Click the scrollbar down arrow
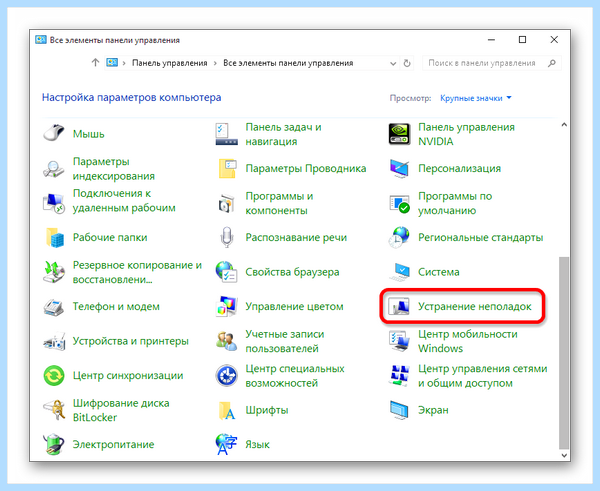The width and height of the screenshot is (600, 491). [564, 455]
